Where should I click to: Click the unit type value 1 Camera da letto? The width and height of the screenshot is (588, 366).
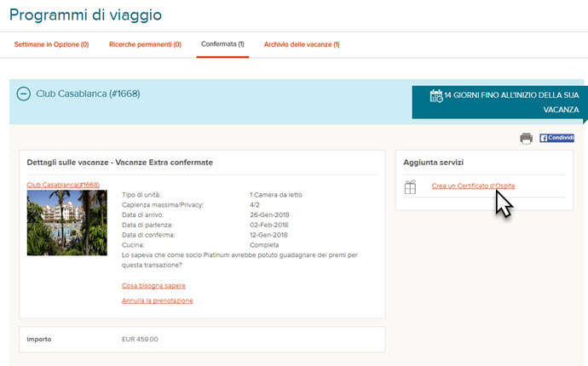(x=275, y=195)
